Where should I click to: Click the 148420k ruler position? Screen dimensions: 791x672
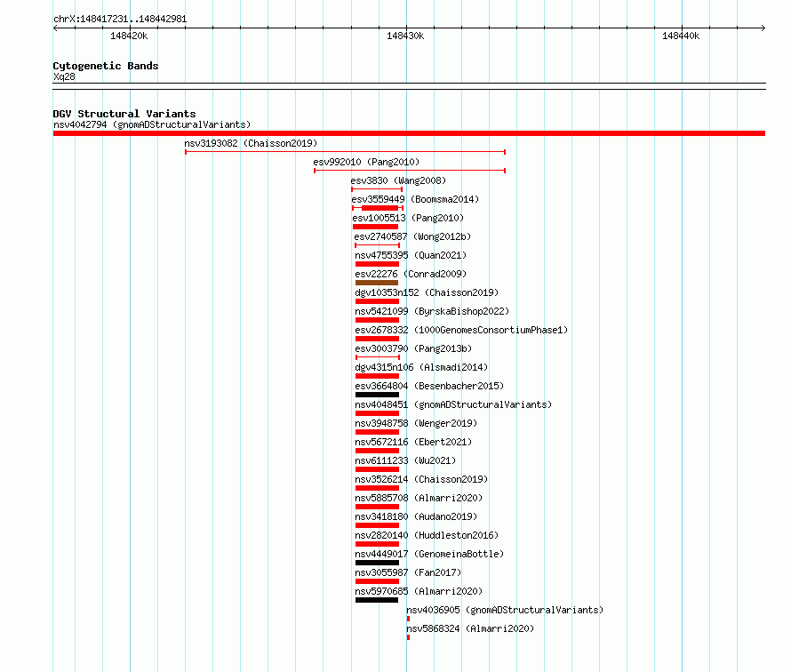tap(129, 36)
